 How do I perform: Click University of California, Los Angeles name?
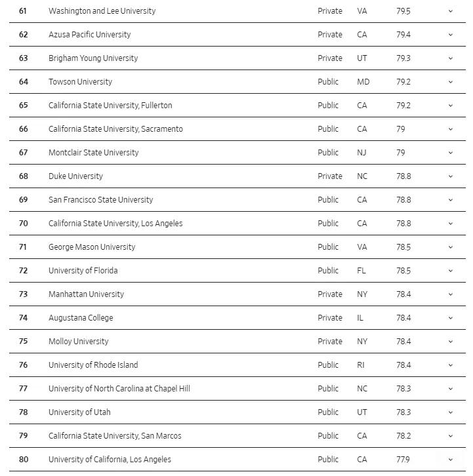[x=110, y=460]
